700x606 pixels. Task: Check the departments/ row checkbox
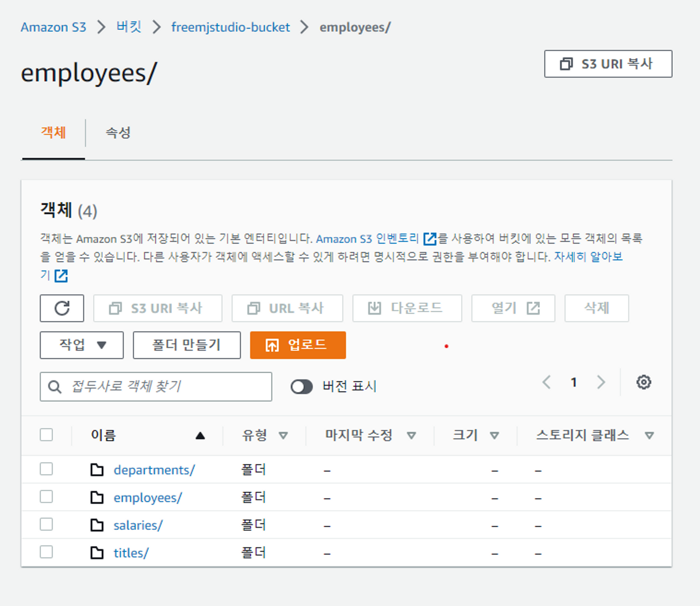(x=46, y=469)
